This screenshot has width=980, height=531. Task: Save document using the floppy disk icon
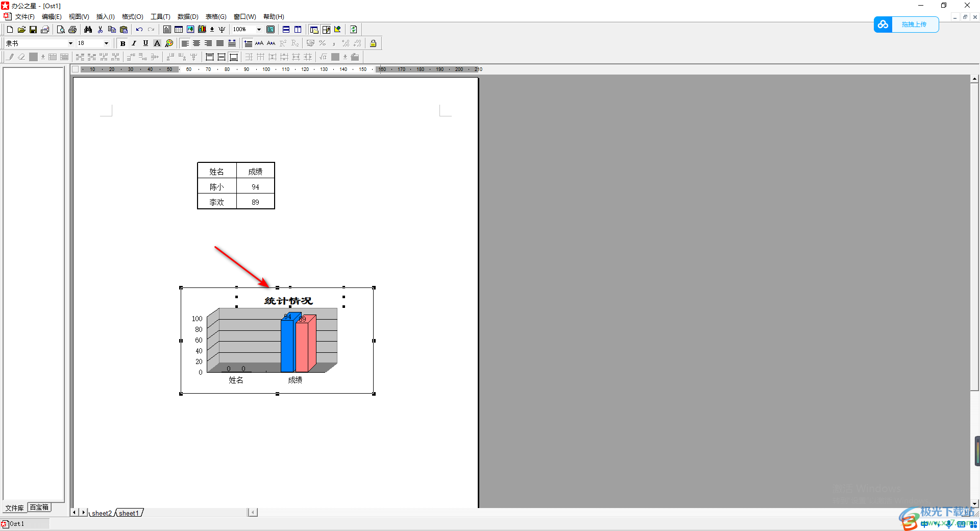(x=33, y=30)
